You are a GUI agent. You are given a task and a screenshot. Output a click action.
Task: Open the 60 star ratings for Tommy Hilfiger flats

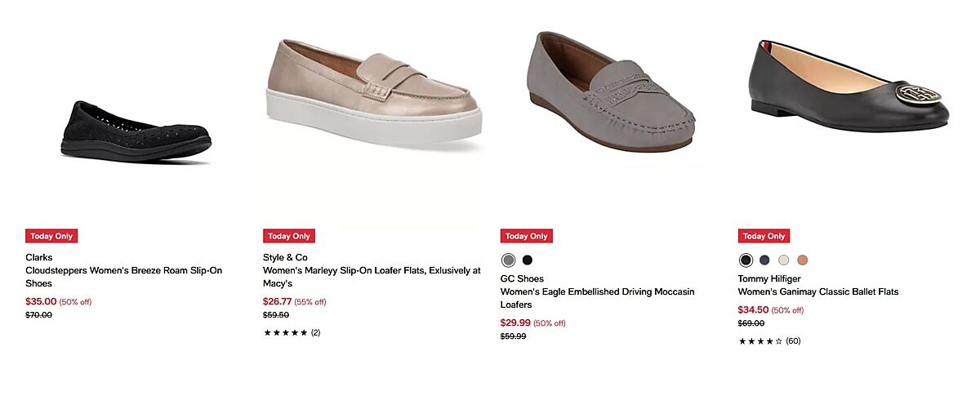tap(768, 340)
